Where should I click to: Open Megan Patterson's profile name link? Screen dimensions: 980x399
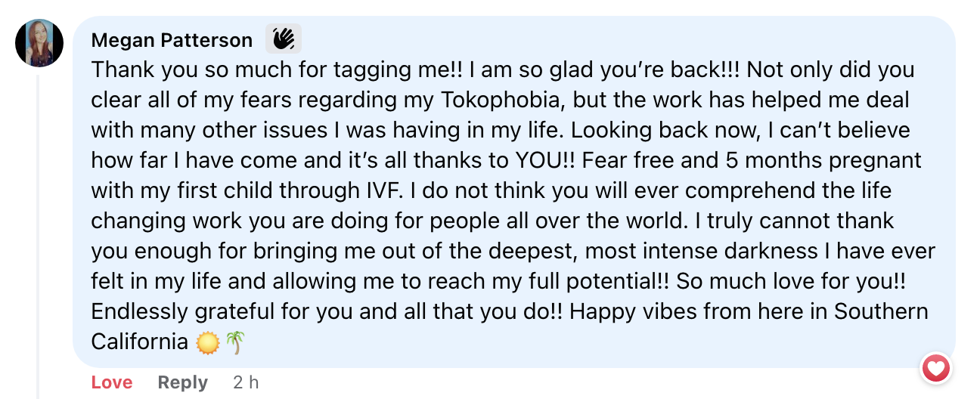172,39
